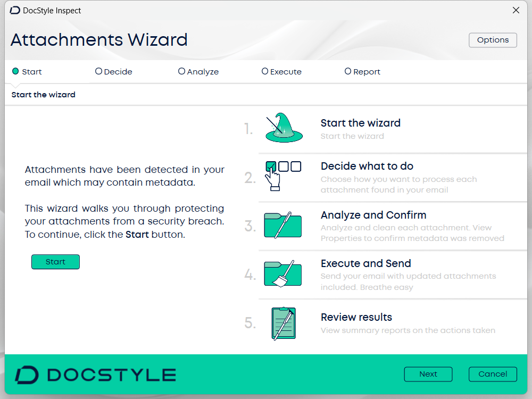Click the green Start button
Screen dimensions: 532x399
(x=56, y=262)
